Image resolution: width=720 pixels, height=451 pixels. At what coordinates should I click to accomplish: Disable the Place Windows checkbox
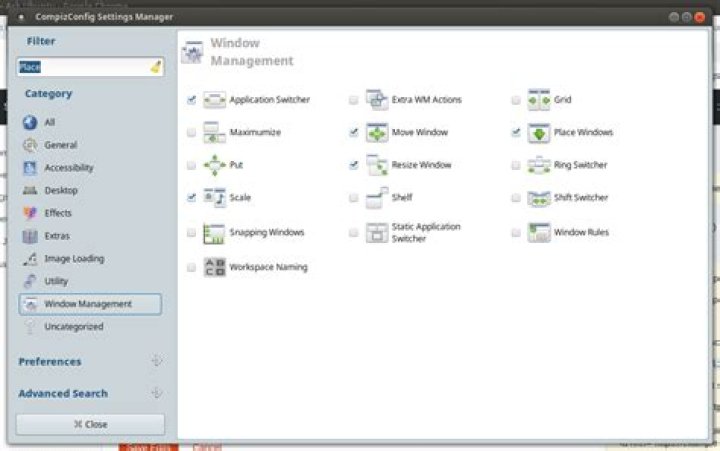tap(516, 133)
